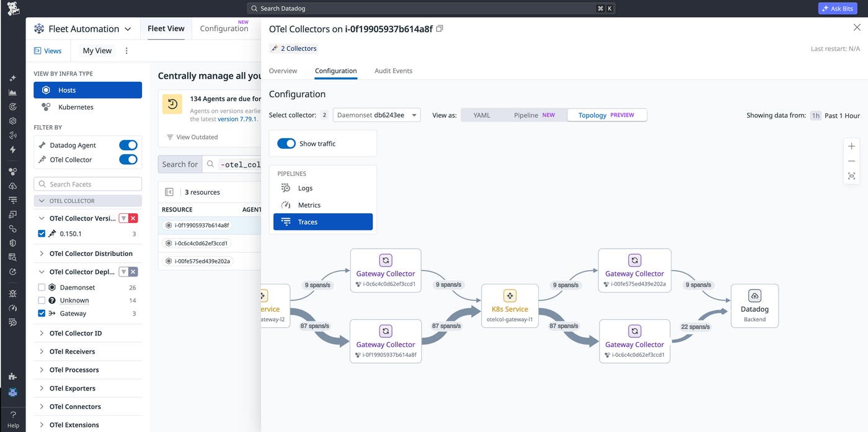Zoom out topology with minus icon
The height and width of the screenshot is (432, 868).
click(851, 161)
